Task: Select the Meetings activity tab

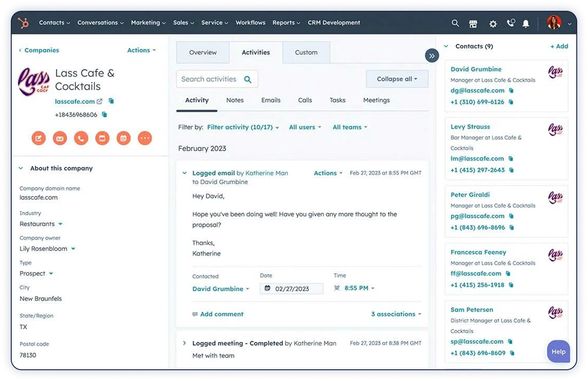Action: [x=376, y=100]
